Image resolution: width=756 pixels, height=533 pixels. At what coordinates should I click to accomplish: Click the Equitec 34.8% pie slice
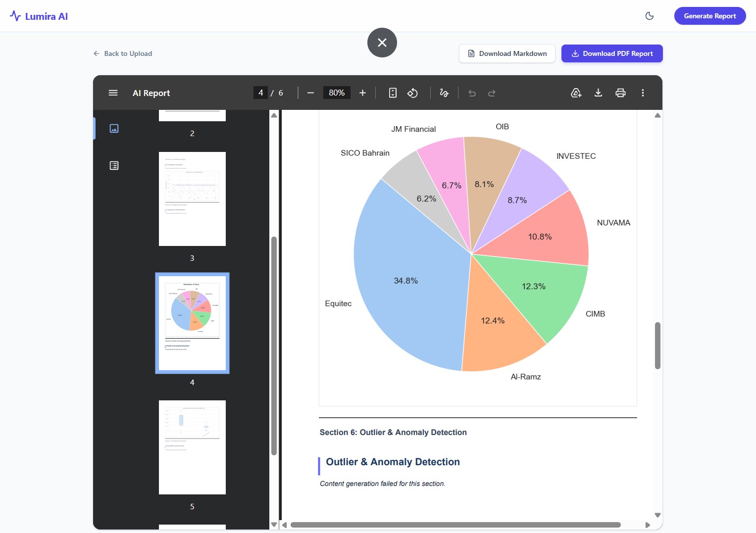click(405, 281)
